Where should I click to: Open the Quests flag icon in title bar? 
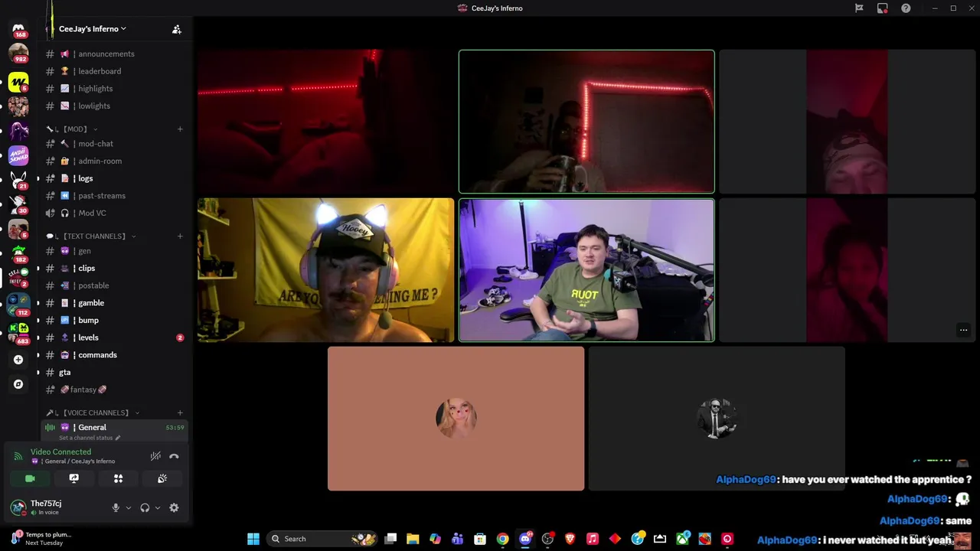click(x=859, y=8)
